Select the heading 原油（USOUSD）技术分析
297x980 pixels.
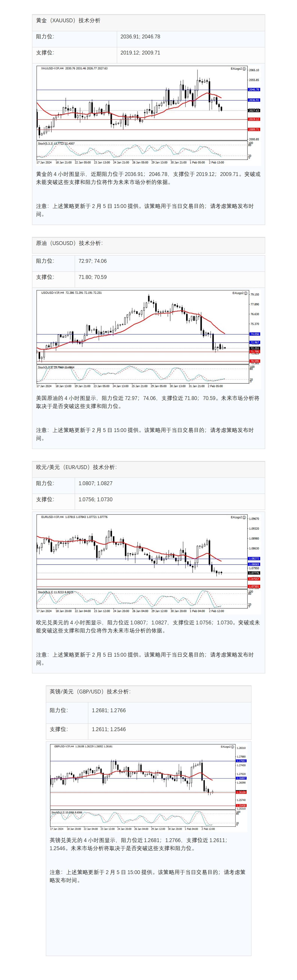pos(69,243)
